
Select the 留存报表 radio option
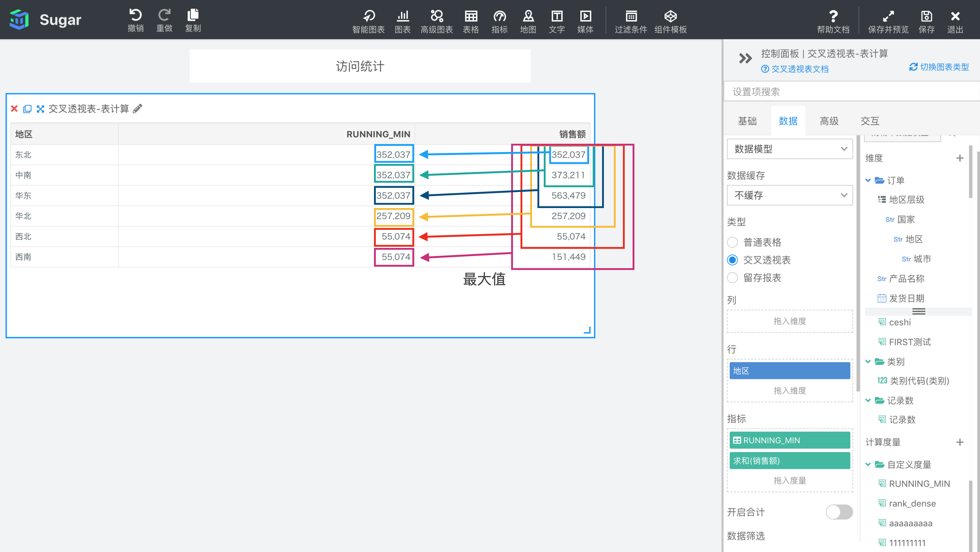click(x=732, y=278)
